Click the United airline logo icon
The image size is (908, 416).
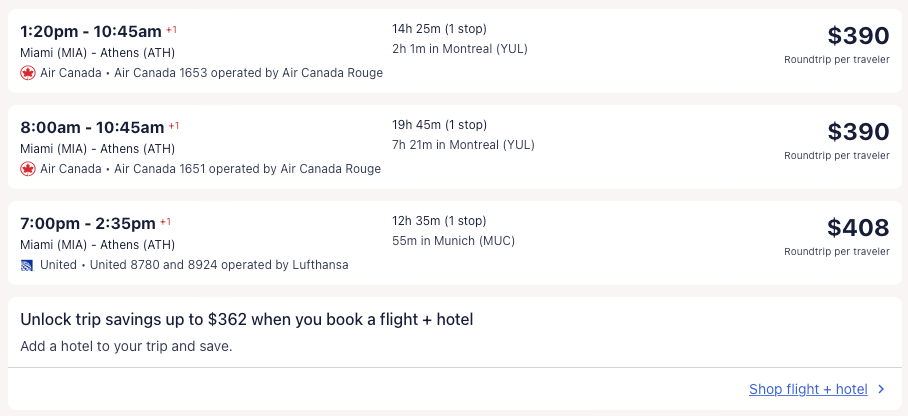(27, 265)
